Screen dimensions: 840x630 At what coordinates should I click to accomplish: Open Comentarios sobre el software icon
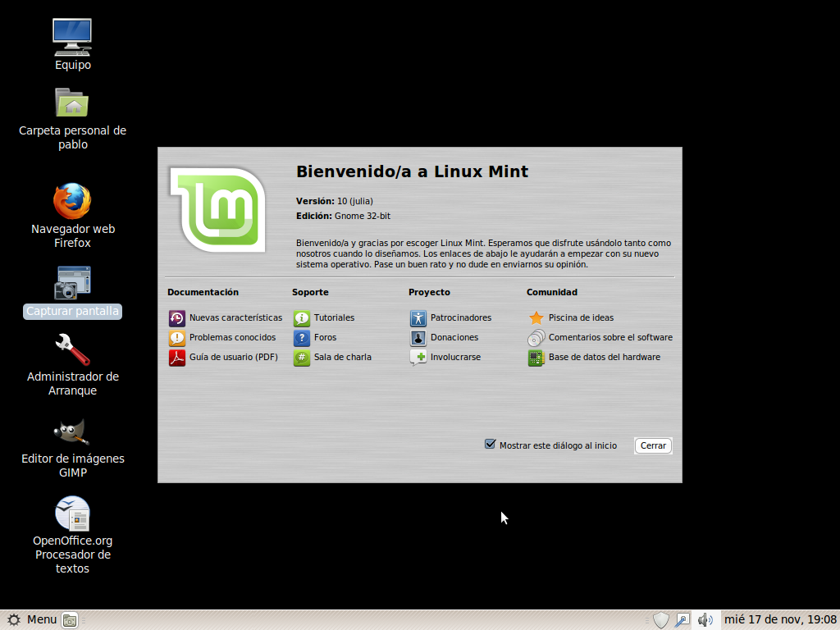point(536,338)
